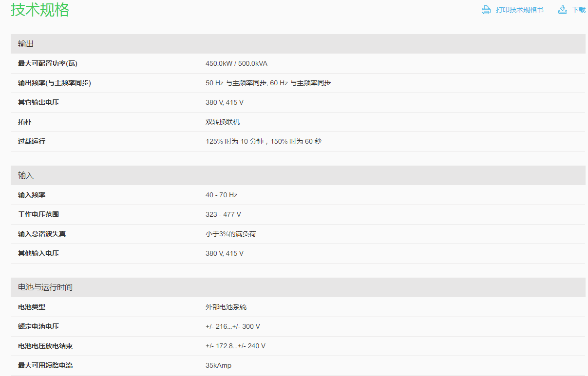Click the 323 - 477 V value
This screenshot has width=588, height=376.
223,214
